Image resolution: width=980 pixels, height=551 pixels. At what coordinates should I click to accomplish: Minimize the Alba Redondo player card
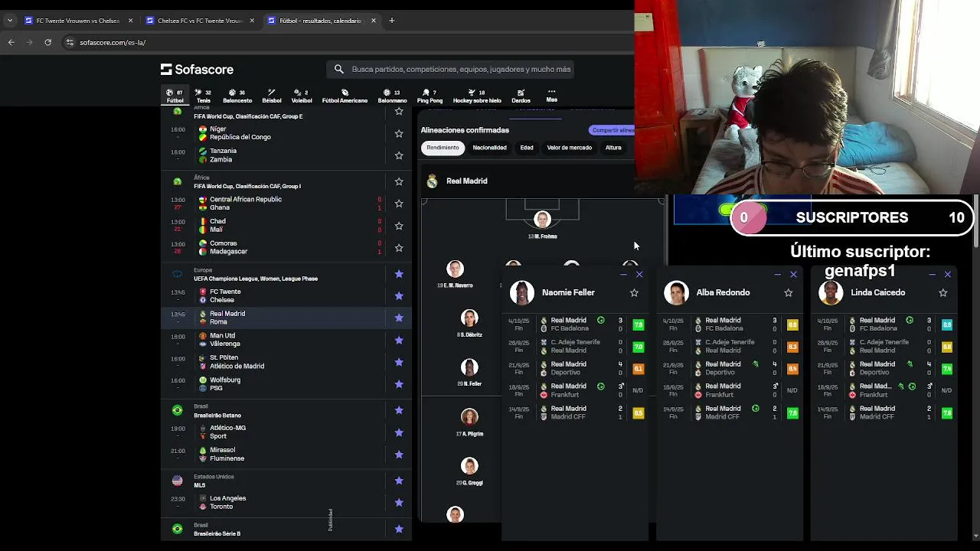click(x=777, y=274)
